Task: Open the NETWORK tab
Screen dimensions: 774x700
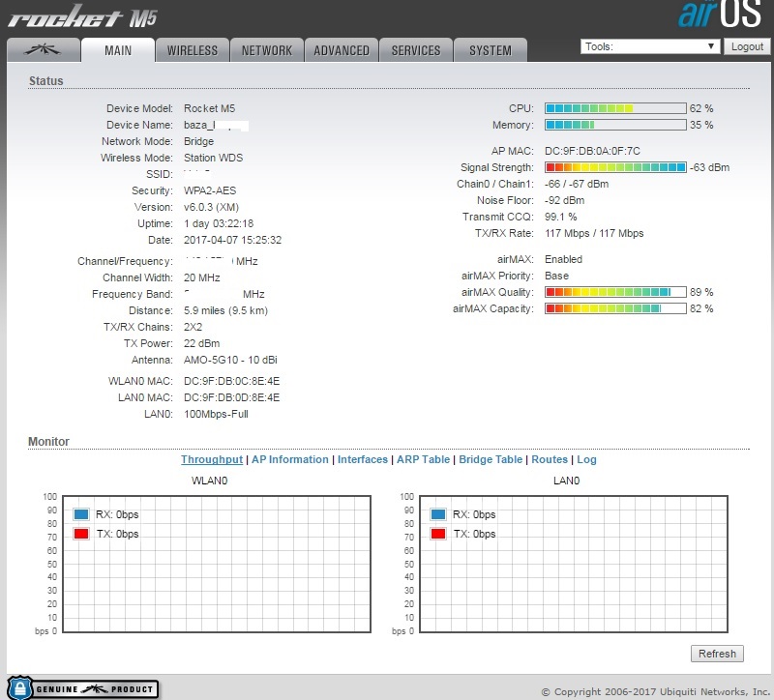Action: point(267,50)
